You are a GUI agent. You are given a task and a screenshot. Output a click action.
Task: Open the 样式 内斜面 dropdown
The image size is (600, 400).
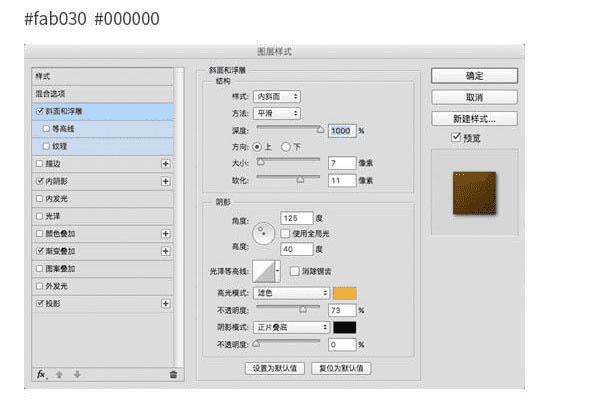(277, 96)
